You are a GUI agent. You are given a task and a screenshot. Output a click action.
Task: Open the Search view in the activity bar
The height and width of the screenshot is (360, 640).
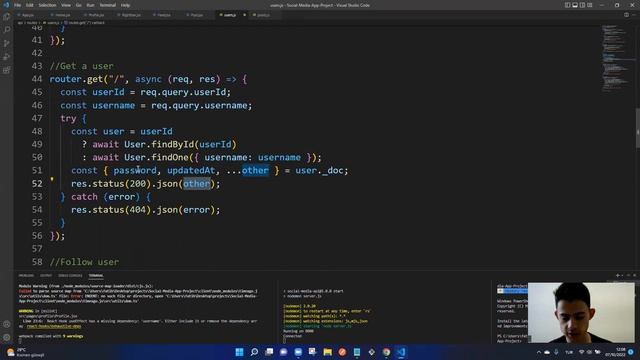(x=7, y=30)
